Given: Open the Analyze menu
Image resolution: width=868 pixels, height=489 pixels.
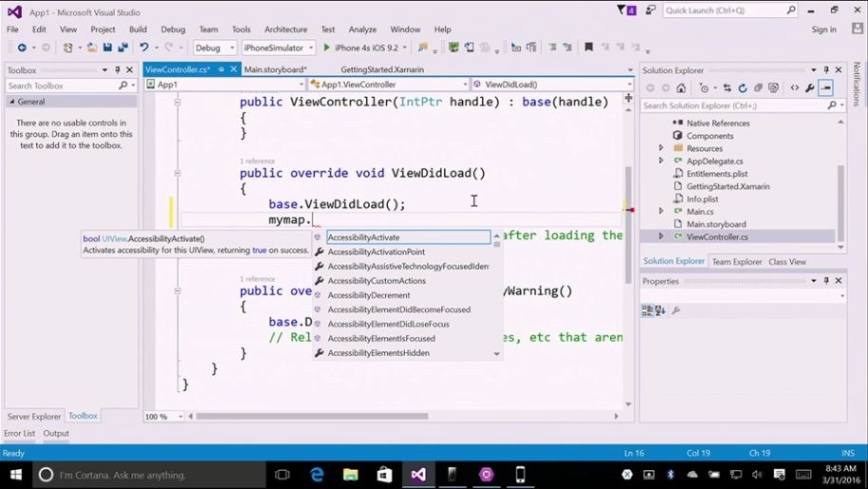Looking at the screenshot, I should (x=362, y=29).
